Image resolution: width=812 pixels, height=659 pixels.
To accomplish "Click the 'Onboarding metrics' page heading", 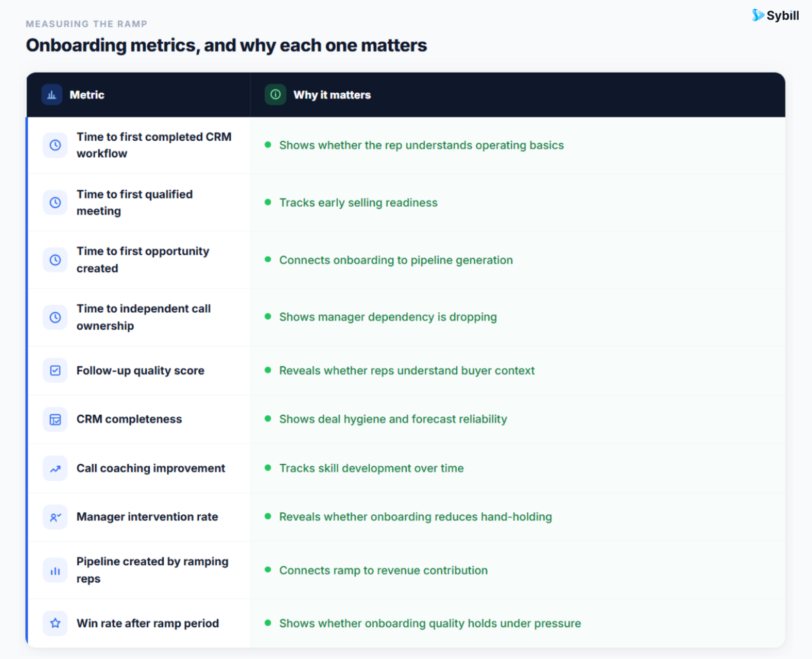I will tap(227, 45).
